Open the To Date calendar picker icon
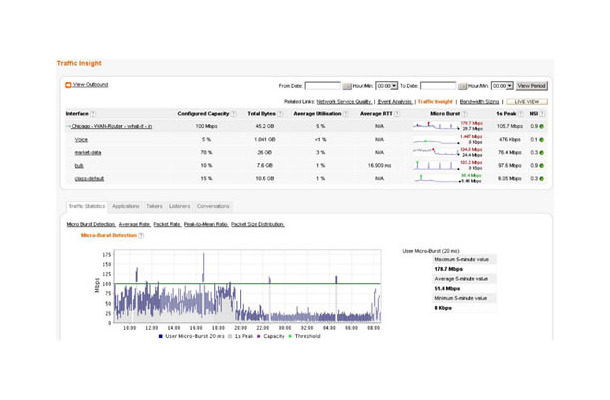 (462, 86)
